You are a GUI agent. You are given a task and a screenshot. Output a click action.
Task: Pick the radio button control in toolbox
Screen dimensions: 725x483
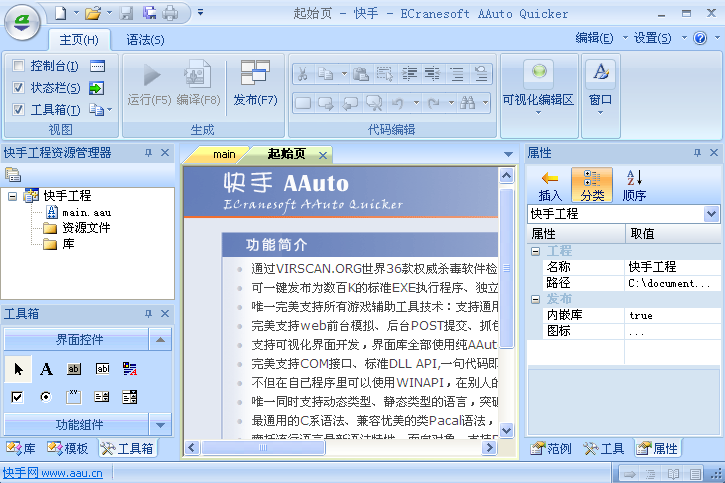(x=46, y=397)
